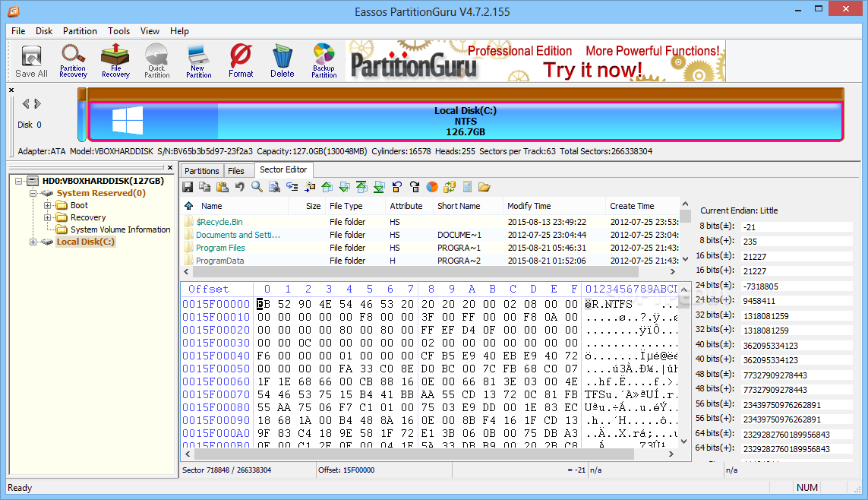Screen dimensions: 868x500
Task: Select $Recycle.Bin folder row
Action: click(430, 222)
